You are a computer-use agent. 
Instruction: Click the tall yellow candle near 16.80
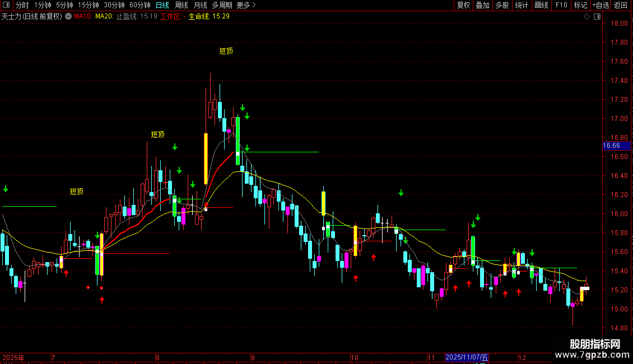point(206,158)
